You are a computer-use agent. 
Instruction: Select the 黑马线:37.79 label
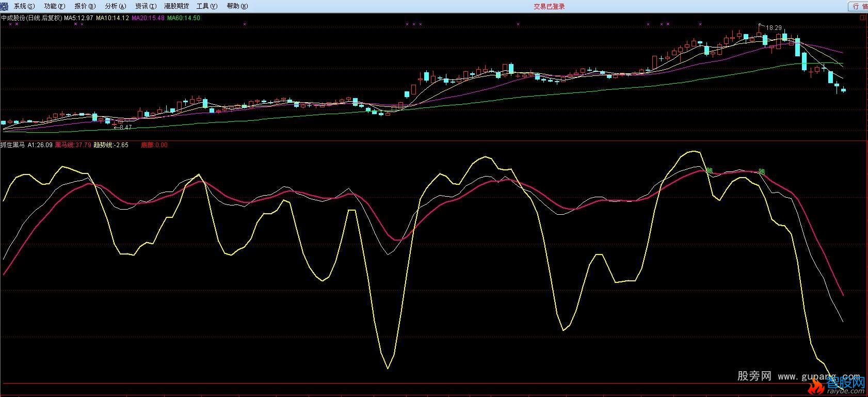73,145
